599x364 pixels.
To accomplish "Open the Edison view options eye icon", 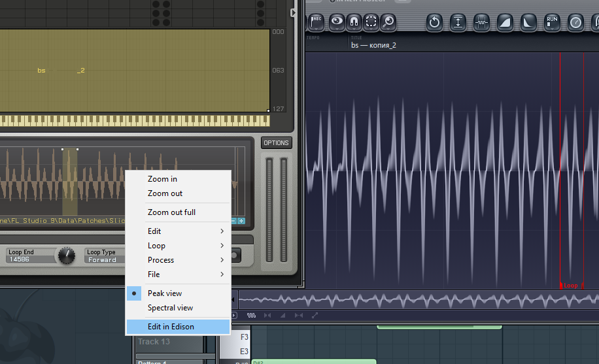I will pyautogui.click(x=337, y=22).
